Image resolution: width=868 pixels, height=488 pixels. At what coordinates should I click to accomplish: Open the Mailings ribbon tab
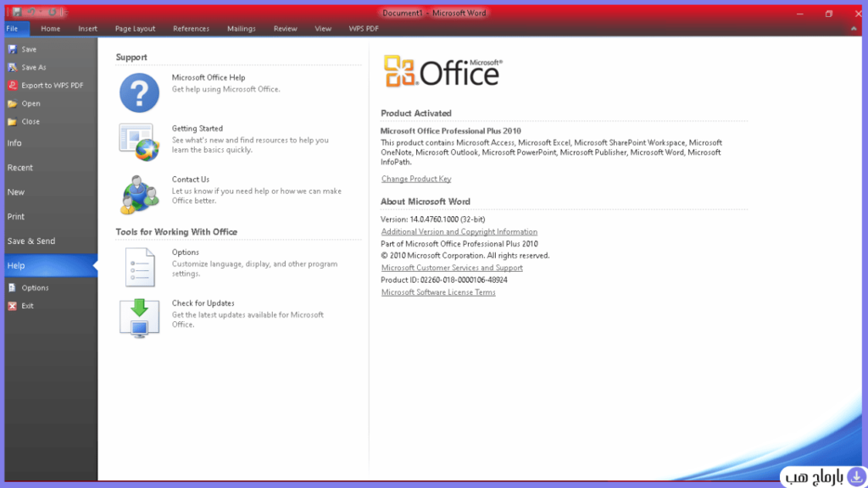pyautogui.click(x=242, y=29)
